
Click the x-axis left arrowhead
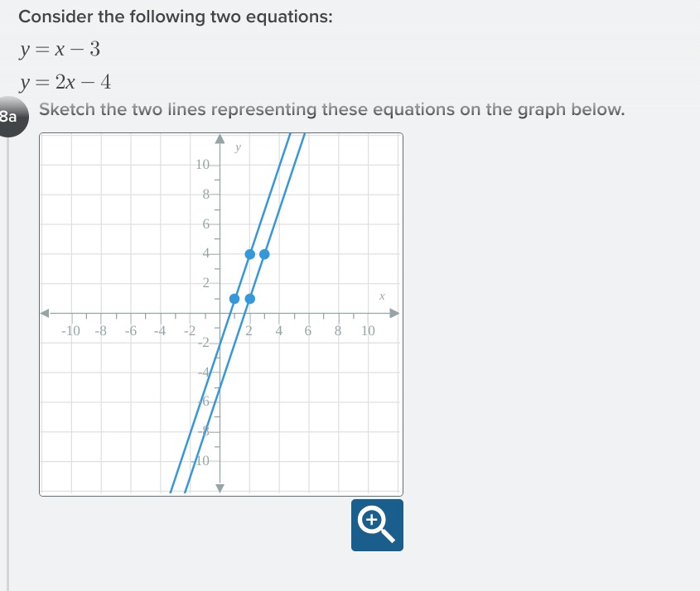pyautogui.click(x=45, y=313)
